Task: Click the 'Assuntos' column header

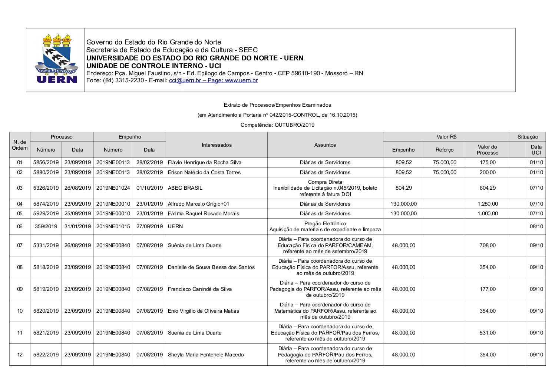Action: click(x=325, y=145)
